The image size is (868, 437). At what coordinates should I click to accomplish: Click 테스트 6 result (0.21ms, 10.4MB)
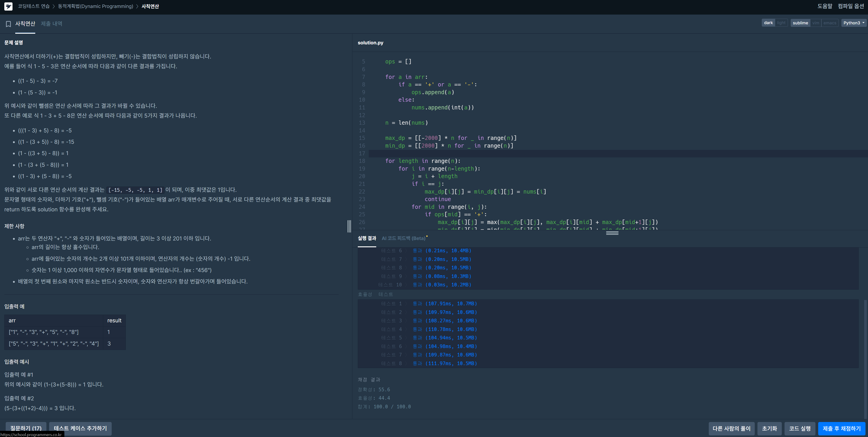[426, 251]
